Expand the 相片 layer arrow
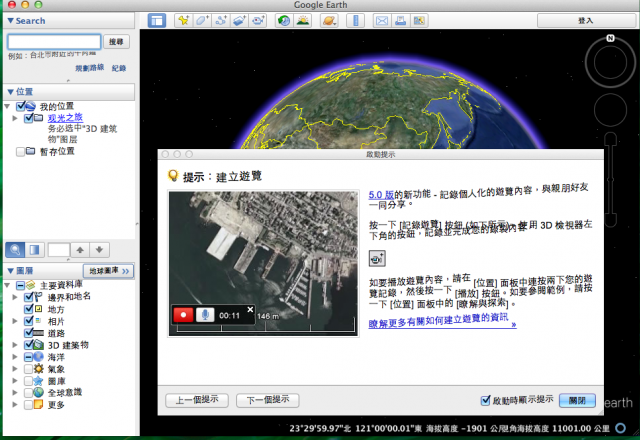This screenshot has width=640, height=440. [15, 321]
